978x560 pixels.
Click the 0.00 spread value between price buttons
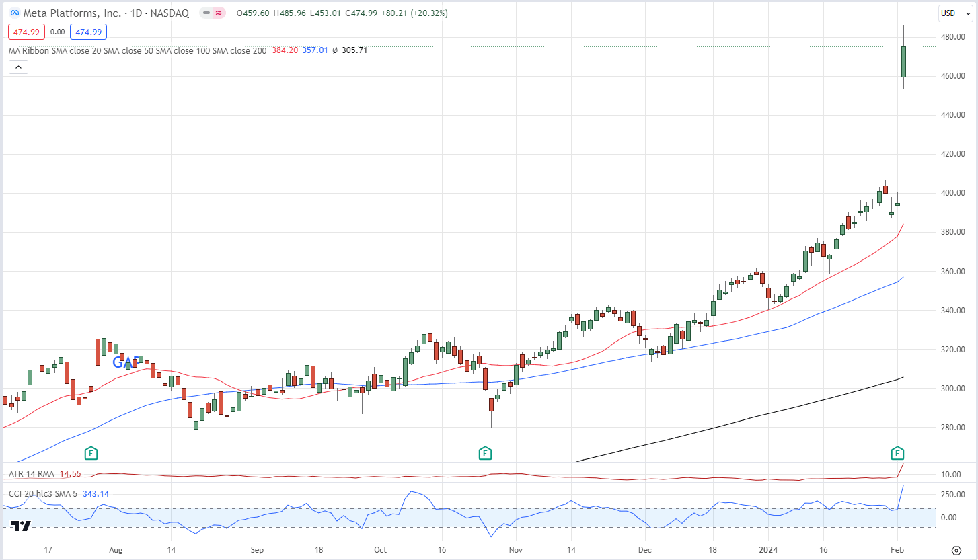(x=57, y=32)
